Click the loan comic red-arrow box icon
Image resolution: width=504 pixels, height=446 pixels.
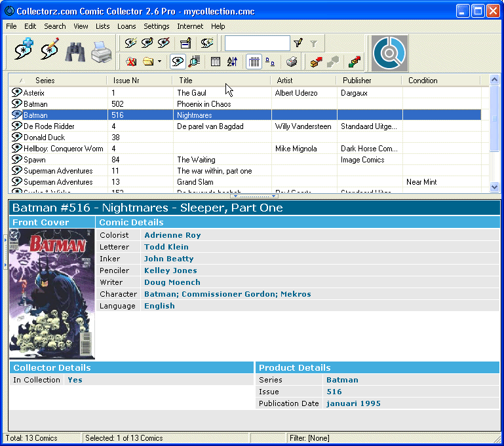[x=317, y=62]
